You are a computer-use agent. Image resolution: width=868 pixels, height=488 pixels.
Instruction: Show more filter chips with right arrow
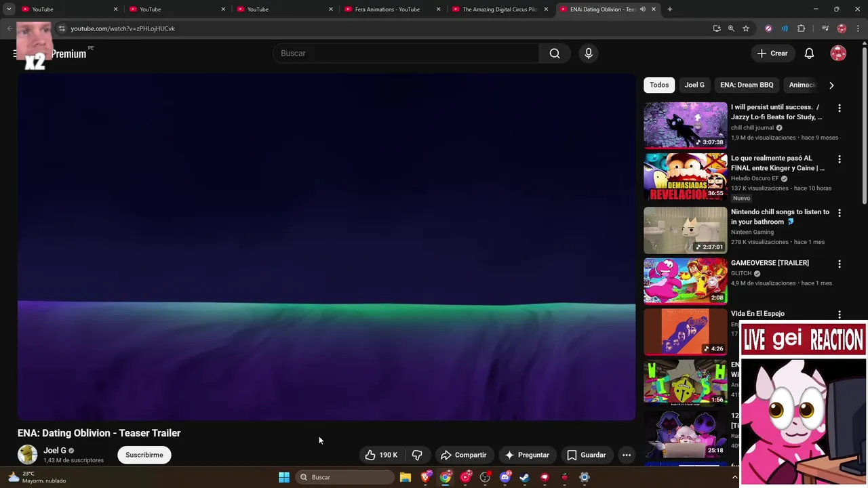tap(831, 85)
